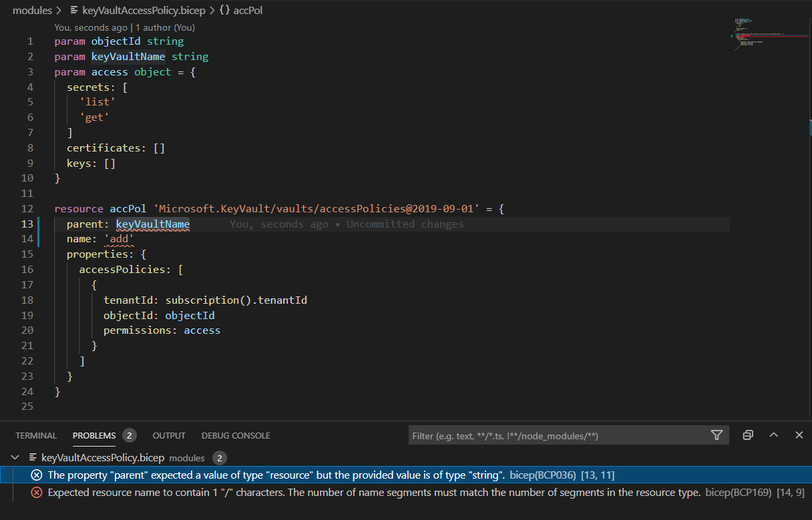Click 'accessPolicies: [' on line 16

click(x=131, y=270)
